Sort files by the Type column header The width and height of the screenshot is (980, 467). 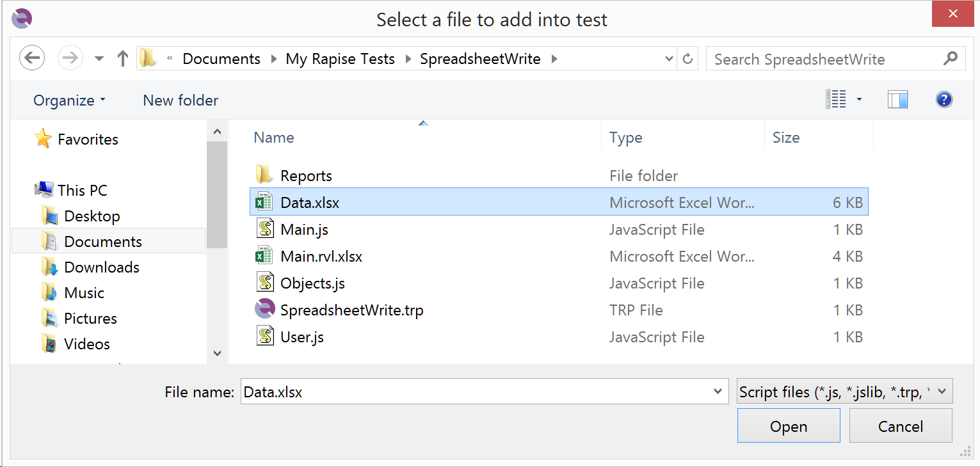click(625, 138)
